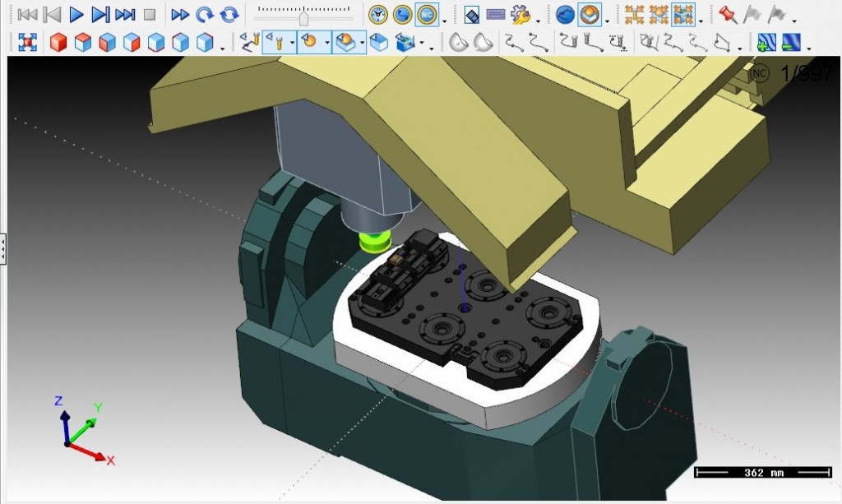Screen dimensions: 842x504
Task: Click the fit-to-tool orange arrows icon
Action: pyautogui.click(x=634, y=15)
